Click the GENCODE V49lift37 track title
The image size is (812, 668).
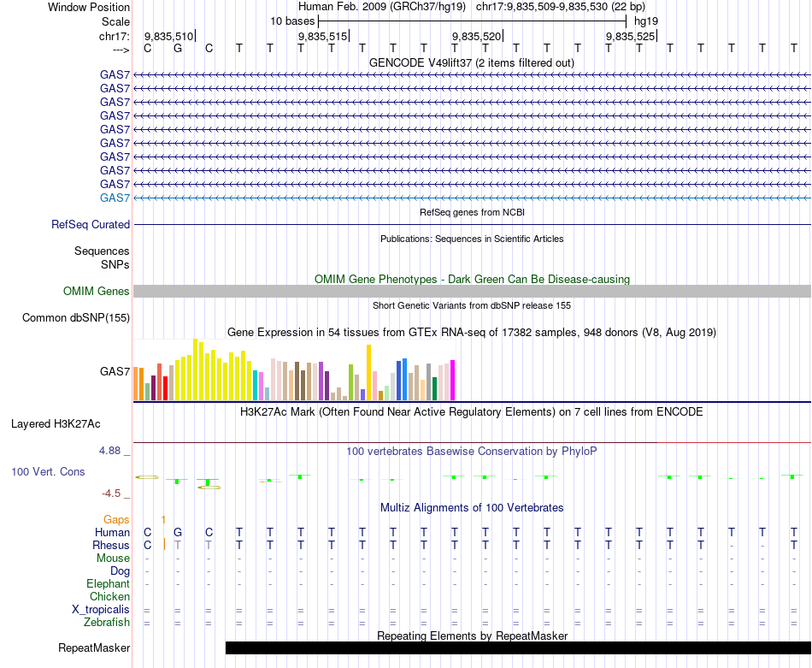(x=472, y=63)
